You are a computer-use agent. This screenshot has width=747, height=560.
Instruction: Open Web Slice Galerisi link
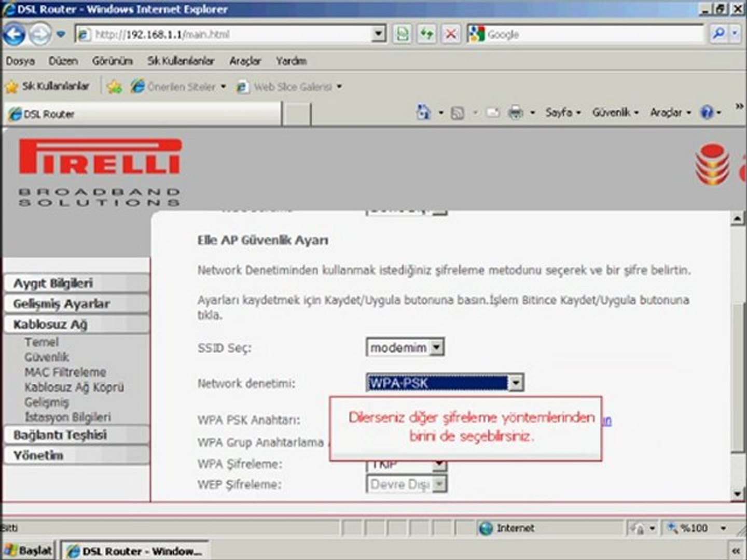[289, 87]
